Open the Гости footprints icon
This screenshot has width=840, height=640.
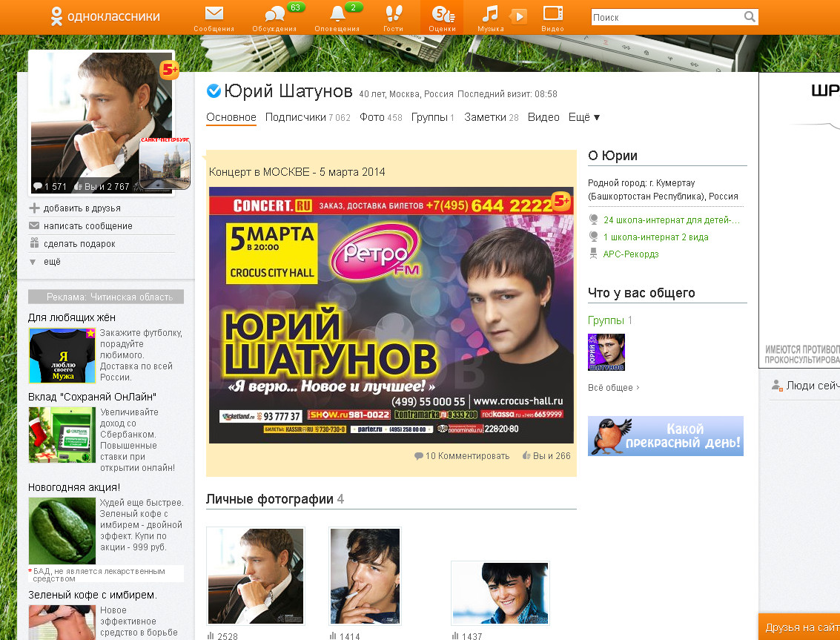pos(394,14)
